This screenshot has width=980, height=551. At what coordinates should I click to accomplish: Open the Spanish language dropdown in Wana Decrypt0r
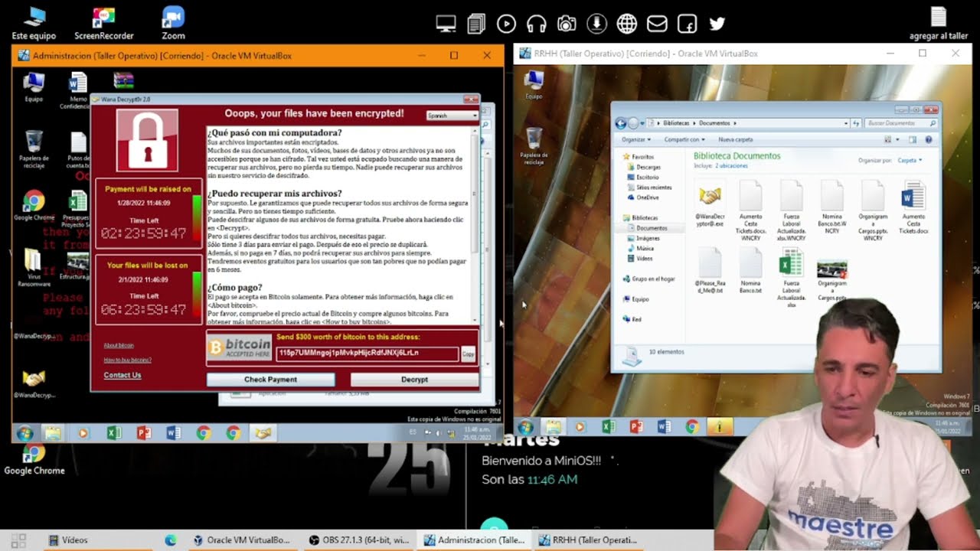point(452,116)
